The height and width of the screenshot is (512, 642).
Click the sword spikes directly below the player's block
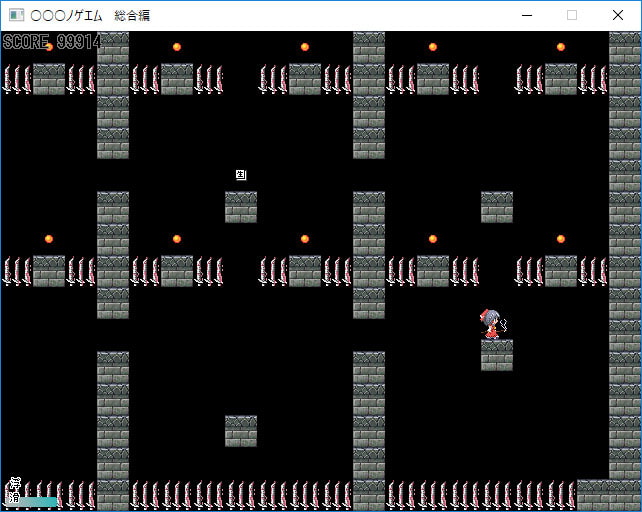click(x=497, y=494)
